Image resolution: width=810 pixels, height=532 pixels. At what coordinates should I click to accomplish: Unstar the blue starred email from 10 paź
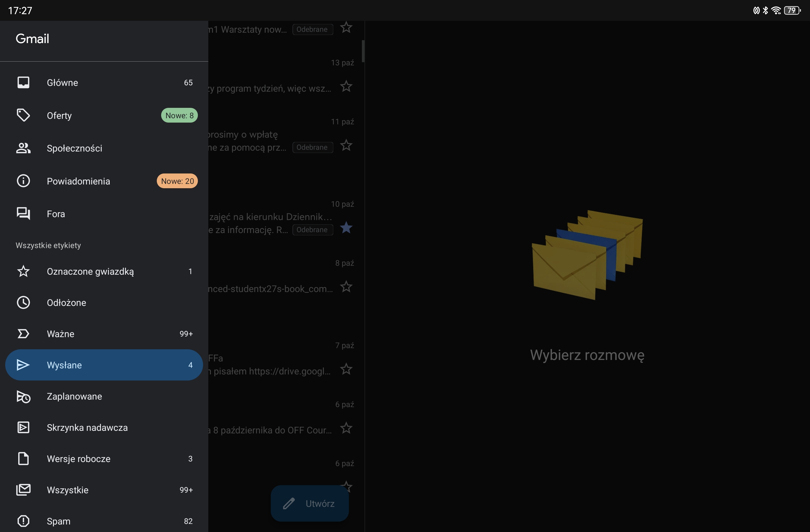(346, 228)
